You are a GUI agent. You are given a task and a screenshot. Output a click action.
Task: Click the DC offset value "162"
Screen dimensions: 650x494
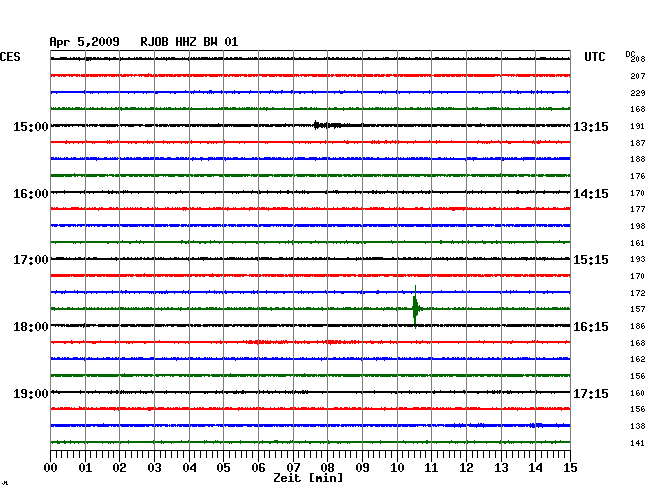point(638,359)
